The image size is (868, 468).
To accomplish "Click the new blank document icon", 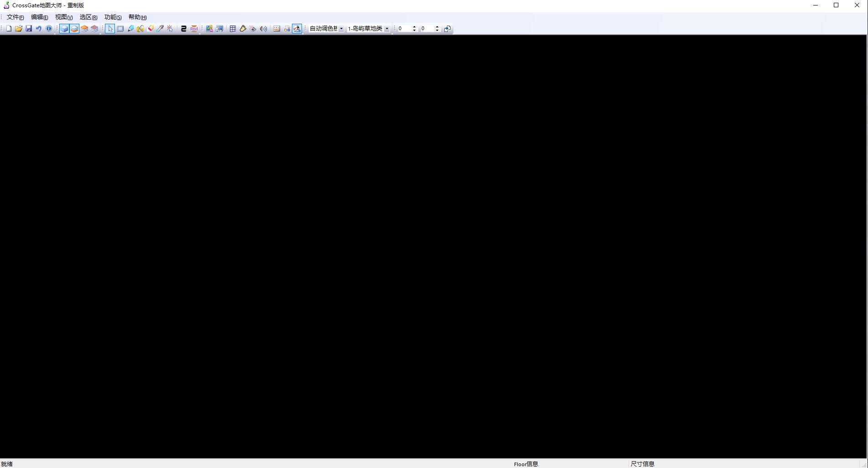I will [9, 28].
